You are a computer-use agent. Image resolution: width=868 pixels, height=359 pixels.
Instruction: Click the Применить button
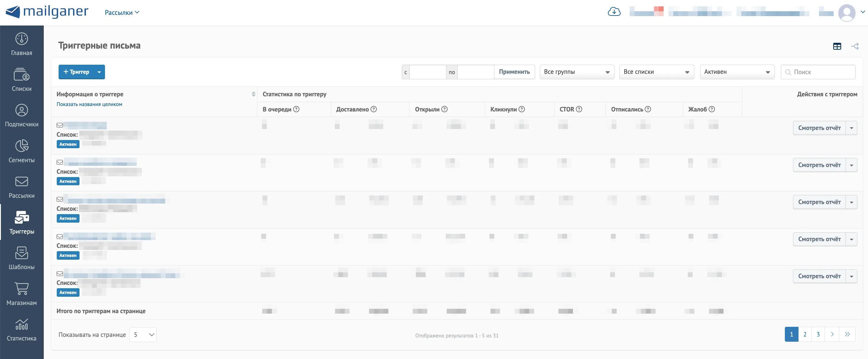(x=514, y=72)
